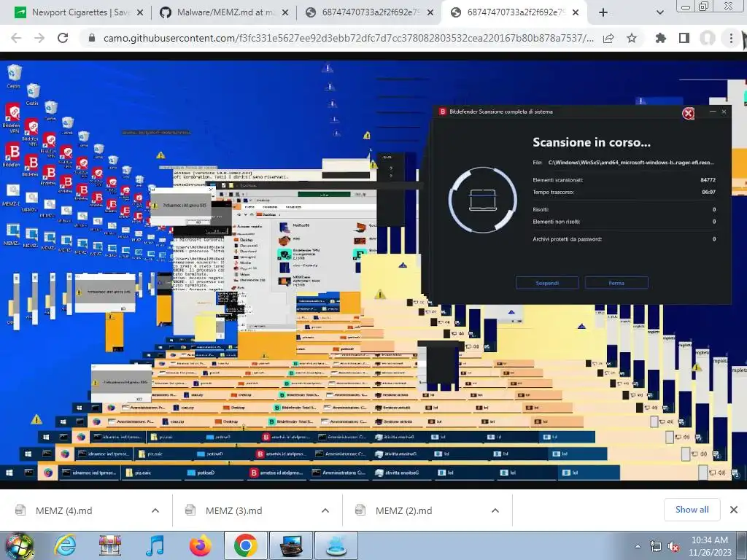Open a new tab with the plus button
The image size is (747, 560).
(603, 13)
